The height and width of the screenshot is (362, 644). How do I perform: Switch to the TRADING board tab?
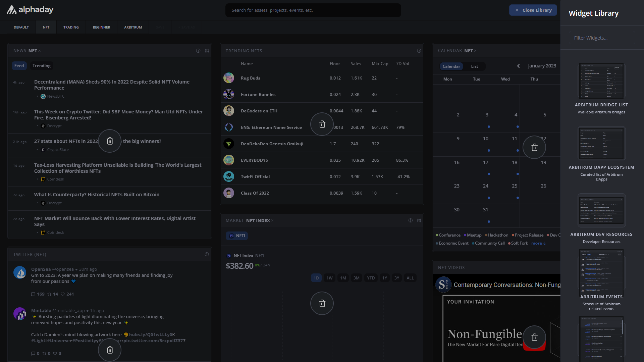click(x=71, y=27)
